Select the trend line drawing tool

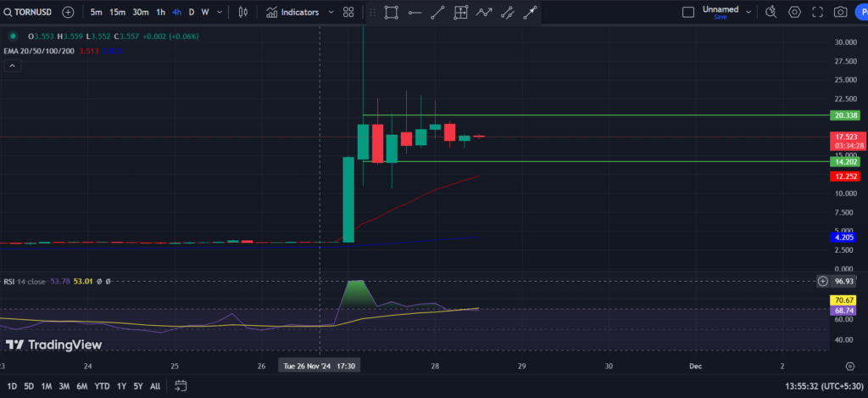[x=437, y=12]
